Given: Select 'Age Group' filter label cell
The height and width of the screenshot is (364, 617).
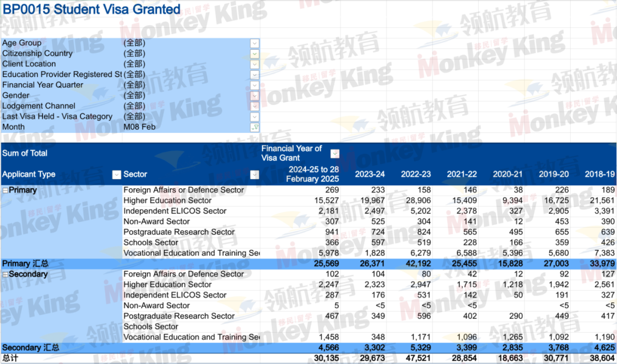Looking at the screenshot, I should (x=22, y=43).
